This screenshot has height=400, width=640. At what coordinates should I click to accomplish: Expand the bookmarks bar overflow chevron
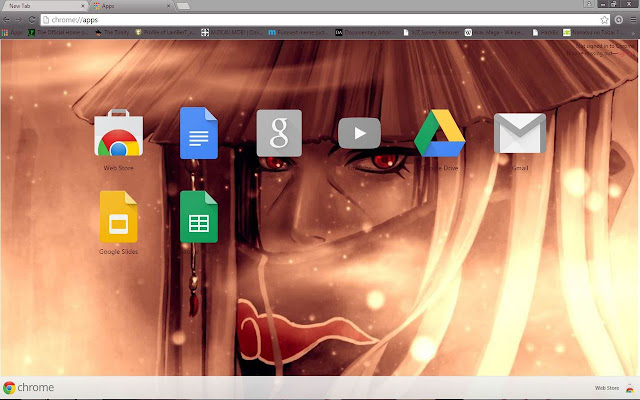634,33
